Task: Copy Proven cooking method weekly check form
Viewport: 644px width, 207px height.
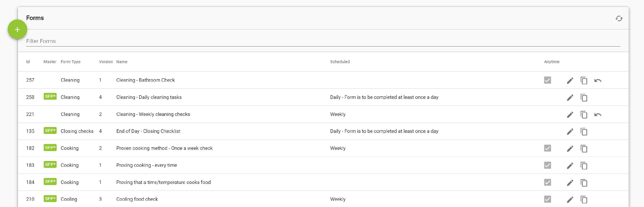Action: [x=583, y=149]
